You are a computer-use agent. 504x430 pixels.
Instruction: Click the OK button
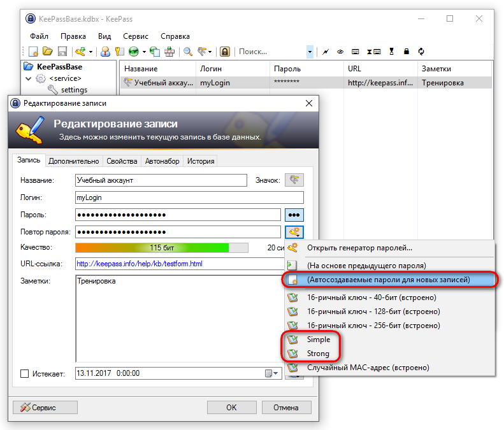point(231,408)
